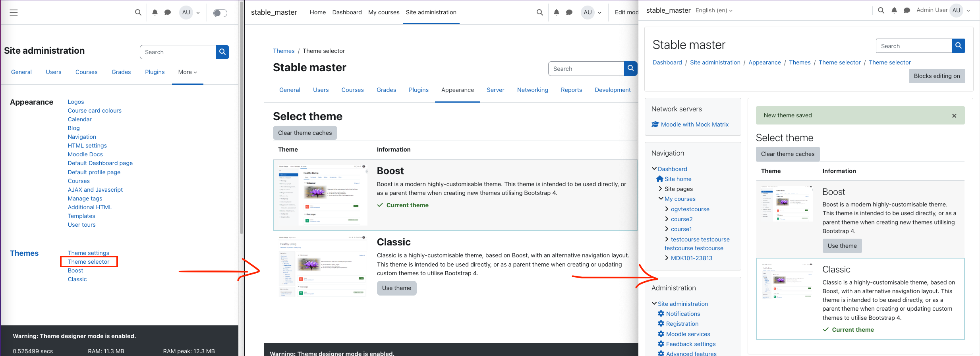The image size is (980, 356).
Task: Click Use theme button for Classic
Action: (397, 288)
